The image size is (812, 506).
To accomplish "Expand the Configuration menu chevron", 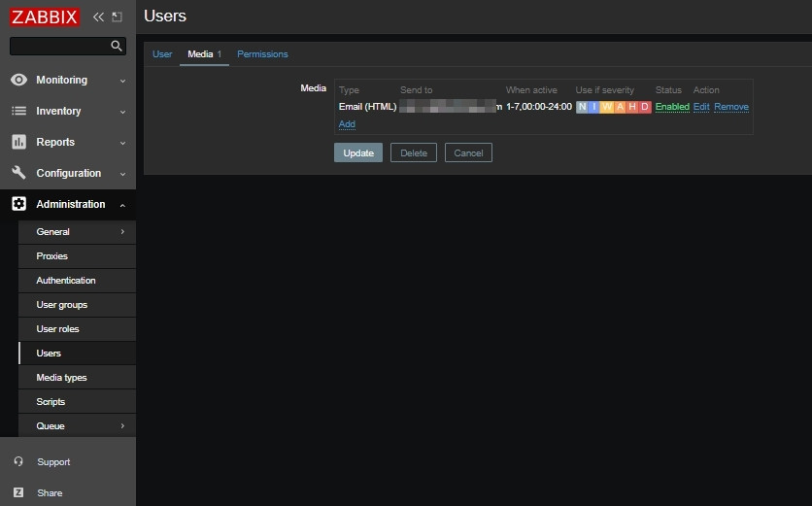I will point(122,174).
